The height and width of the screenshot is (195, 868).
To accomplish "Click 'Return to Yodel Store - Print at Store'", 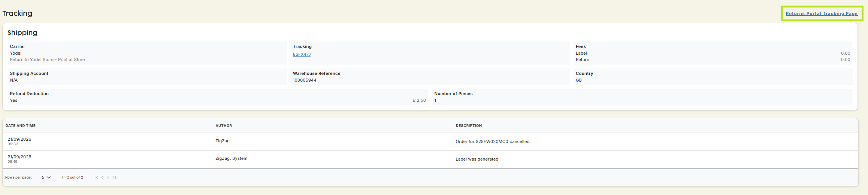I will (x=47, y=60).
